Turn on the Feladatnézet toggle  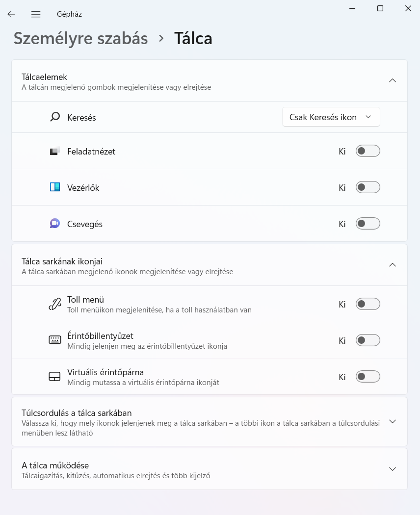(368, 151)
